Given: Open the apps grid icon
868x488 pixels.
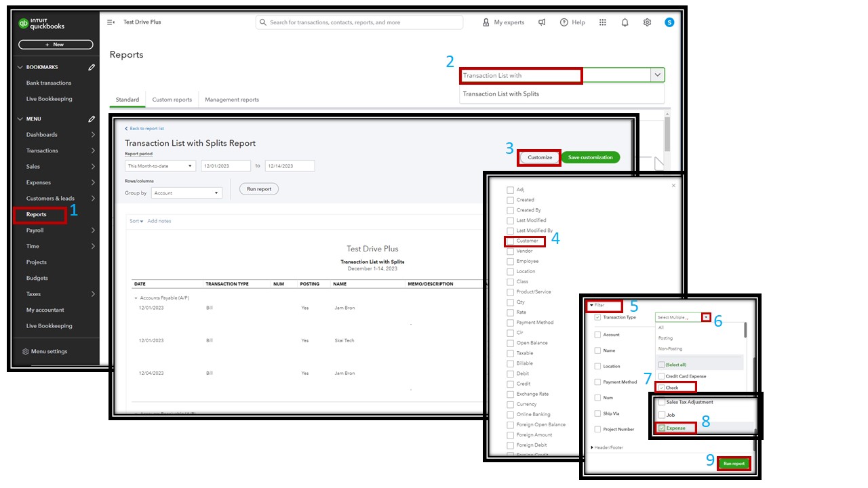Looking at the screenshot, I should tap(602, 22).
